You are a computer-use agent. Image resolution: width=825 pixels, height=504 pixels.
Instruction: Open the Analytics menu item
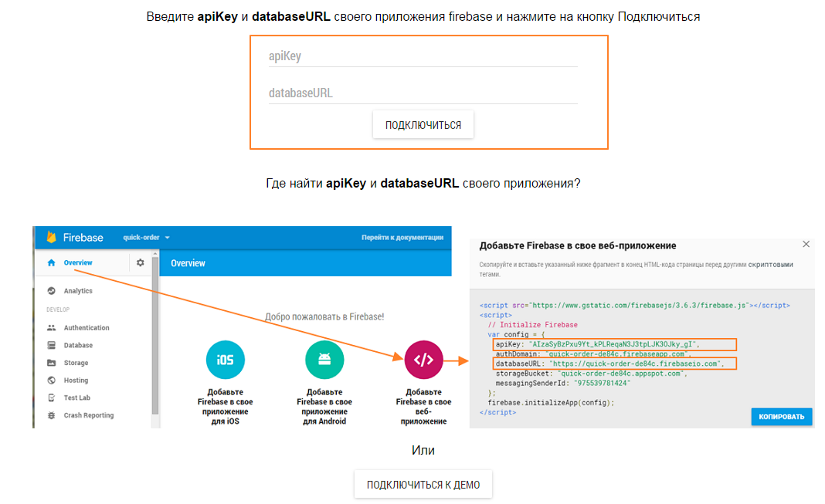click(78, 291)
